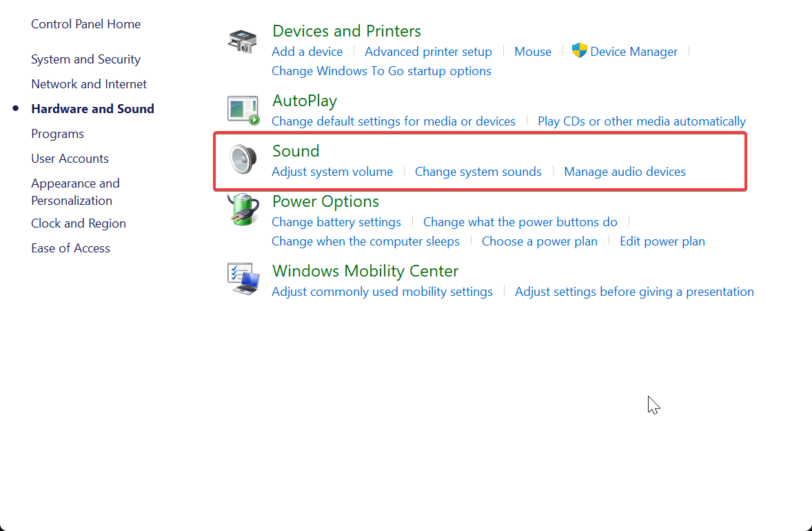Click the Device Manager shield icon
This screenshot has width=812, height=531.
(x=580, y=50)
